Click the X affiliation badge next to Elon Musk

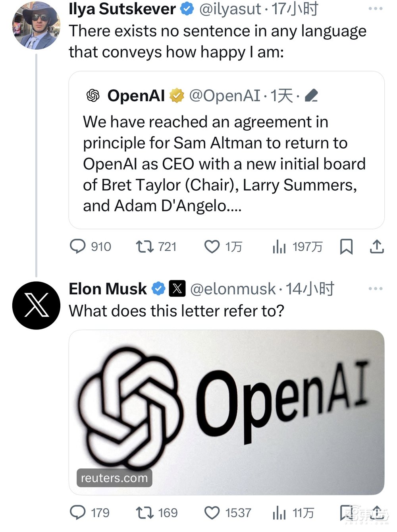(x=177, y=288)
